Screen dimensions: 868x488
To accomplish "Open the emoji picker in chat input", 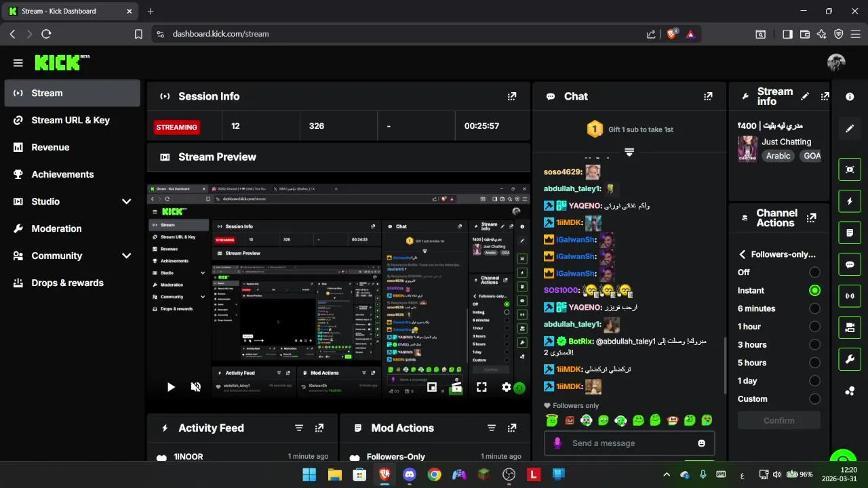I will coord(701,443).
